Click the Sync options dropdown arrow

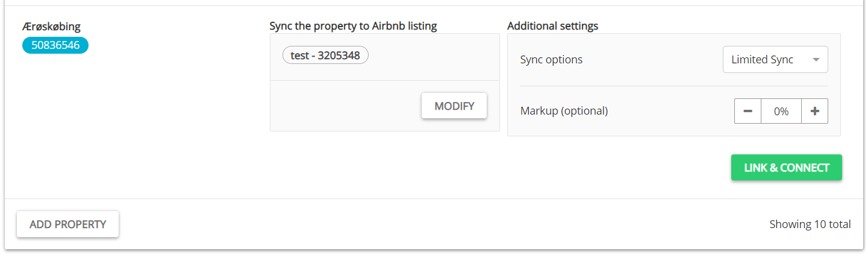[x=816, y=60]
